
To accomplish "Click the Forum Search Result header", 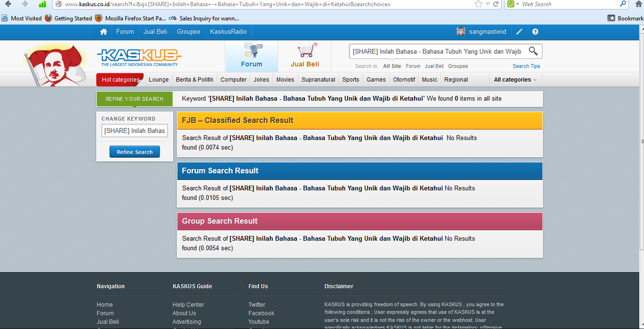I will point(360,171).
